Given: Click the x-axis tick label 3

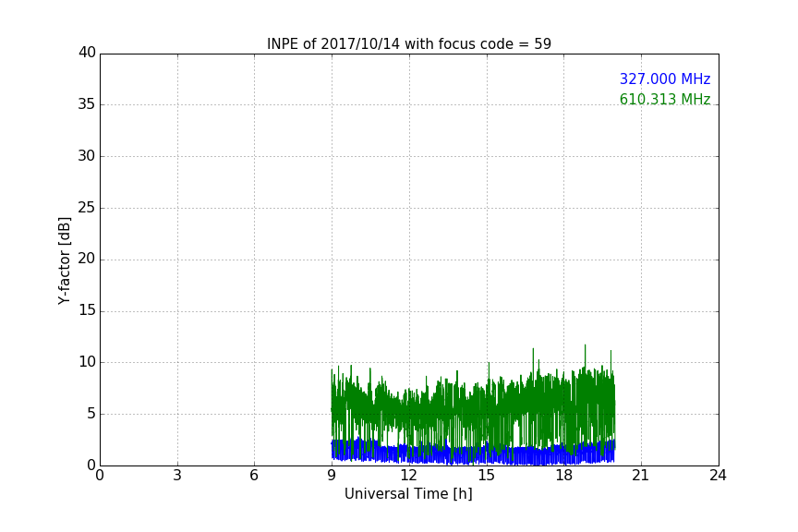Looking at the screenshot, I should pyautogui.click(x=177, y=476).
